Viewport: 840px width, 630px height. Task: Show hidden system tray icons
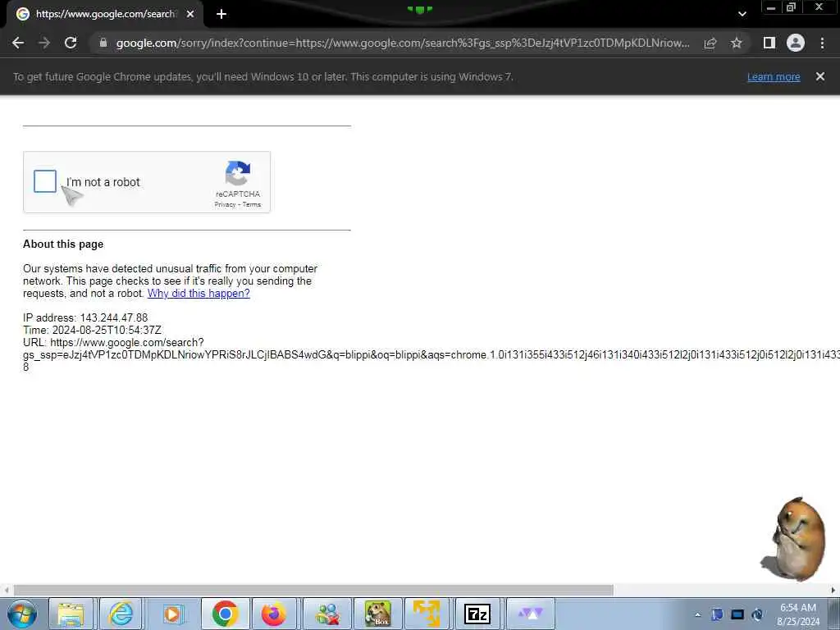click(697, 614)
